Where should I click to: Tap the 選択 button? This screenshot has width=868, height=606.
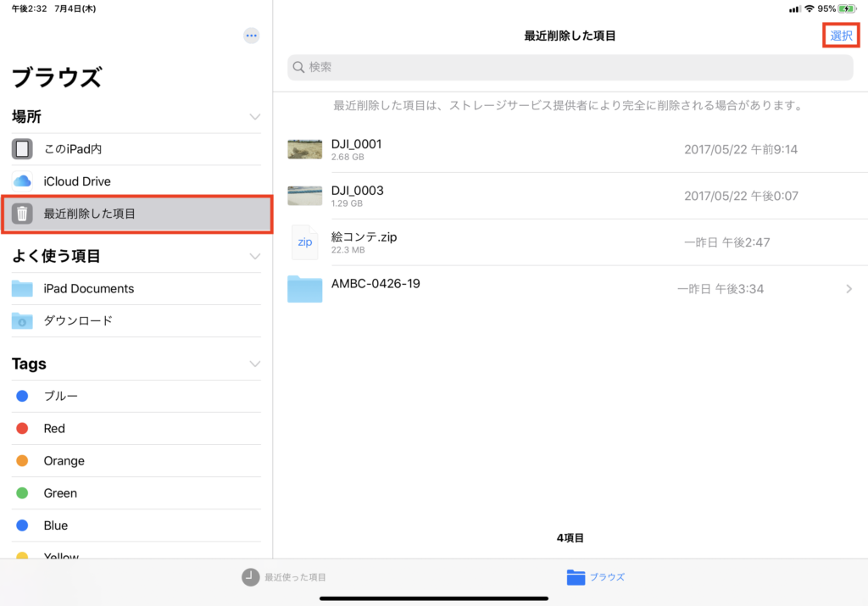tap(841, 36)
